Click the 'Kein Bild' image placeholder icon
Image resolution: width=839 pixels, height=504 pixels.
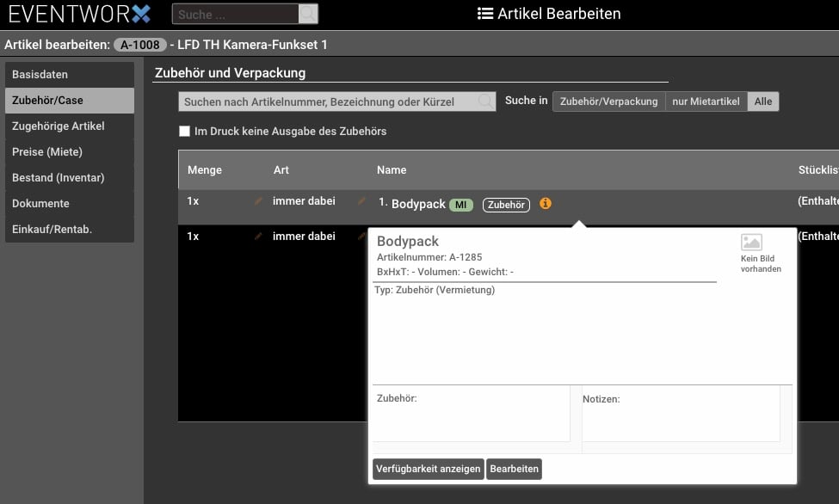[751, 243]
